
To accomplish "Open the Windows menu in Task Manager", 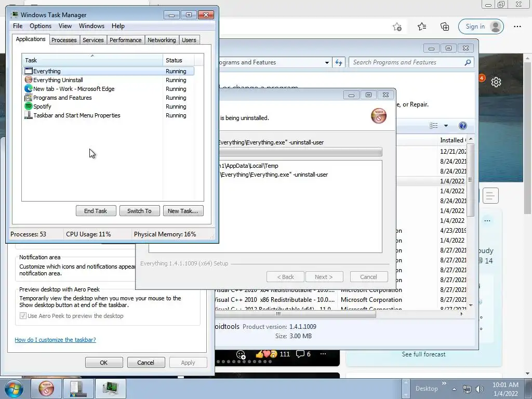I will coord(91,26).
